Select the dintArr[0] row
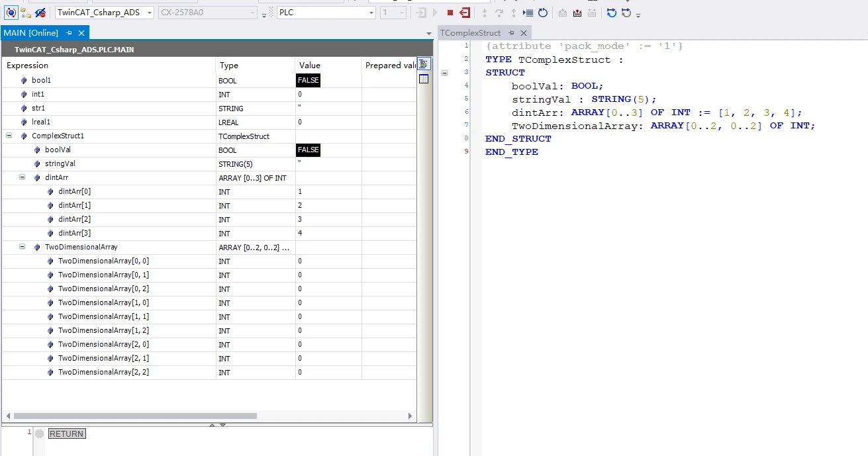 point(209,191)
